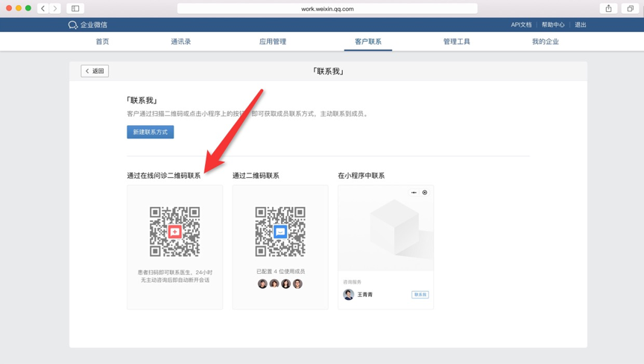This screenshot has width=644, height=364.
Task: Switch to the 通讯录 tab
Action: click(180, 42)
